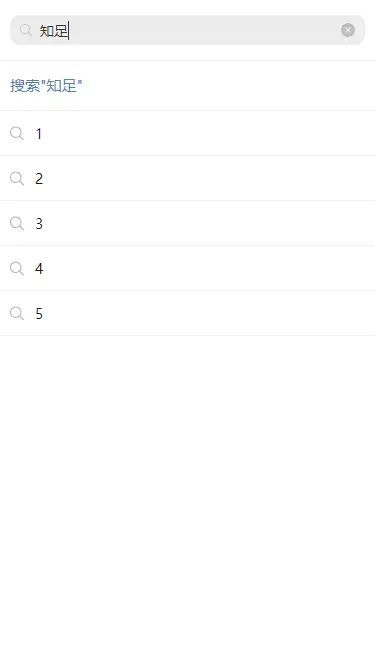This screenshot has height=667, width=375.
Task: Click the search icon beside suggestion 2
Action: point(17,178)
